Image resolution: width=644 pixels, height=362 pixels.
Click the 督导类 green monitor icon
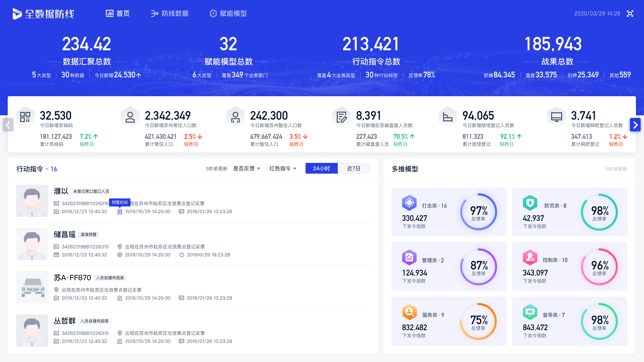tap(530, 312)
